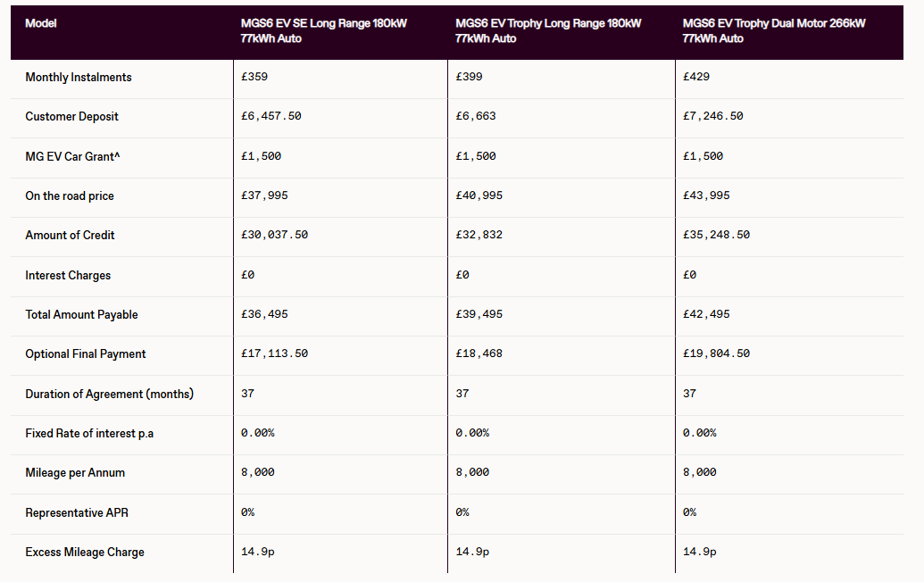This screenshot has height=582, width=924.
Task: Click the Interest Charges row label
Action: point(68,276)
